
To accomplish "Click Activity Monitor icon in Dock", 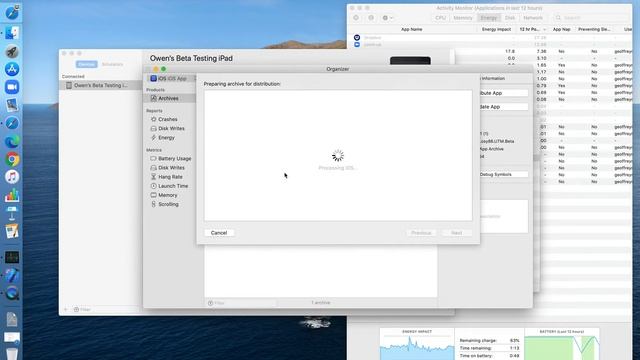I will 12,257.
